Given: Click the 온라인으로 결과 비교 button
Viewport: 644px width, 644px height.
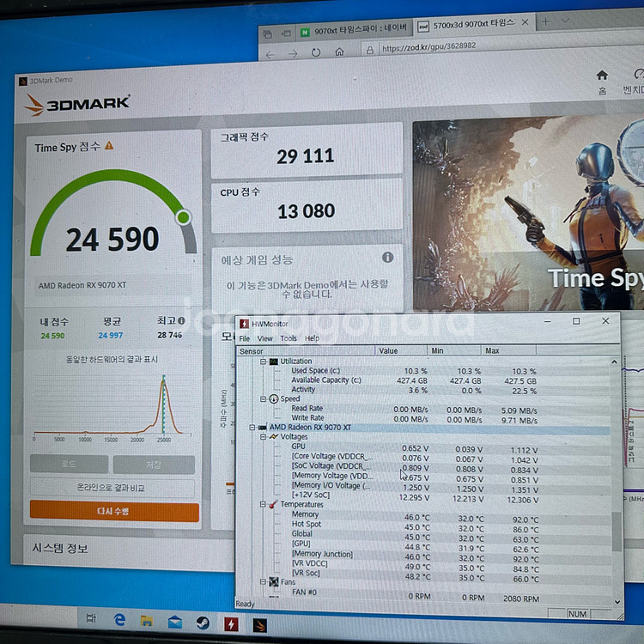Looking at the screenshot, I should tap(112, 488).
